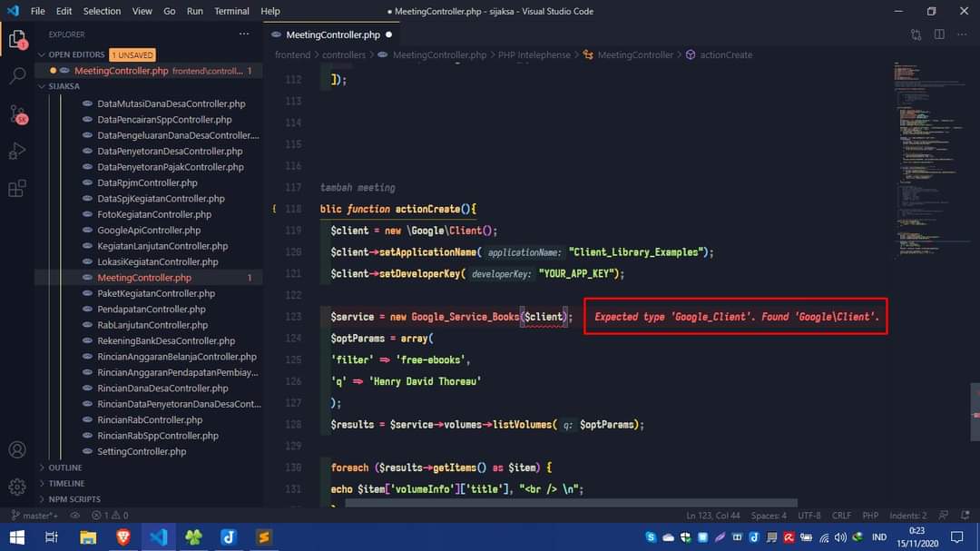Open editor More Actions ellipsis
Screen dimensions: 980x551
(x=962, y=35)
